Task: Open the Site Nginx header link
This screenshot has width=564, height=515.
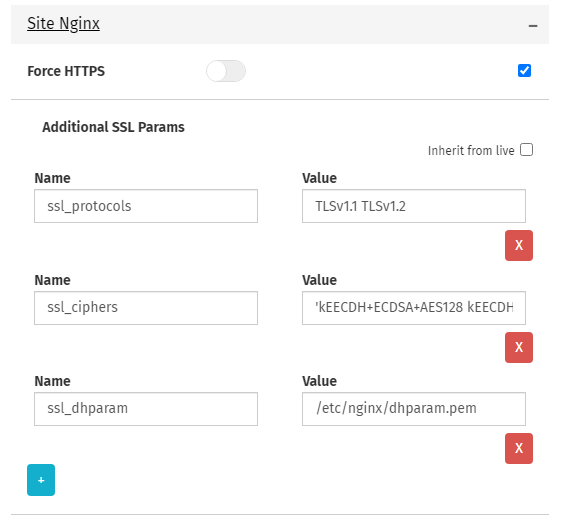Action: coord(63,24)
